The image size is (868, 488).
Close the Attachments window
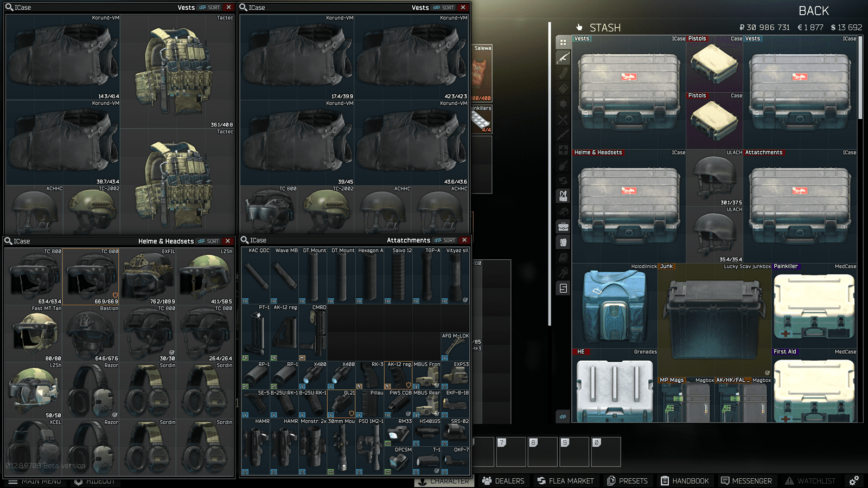[x=464, y=240]
